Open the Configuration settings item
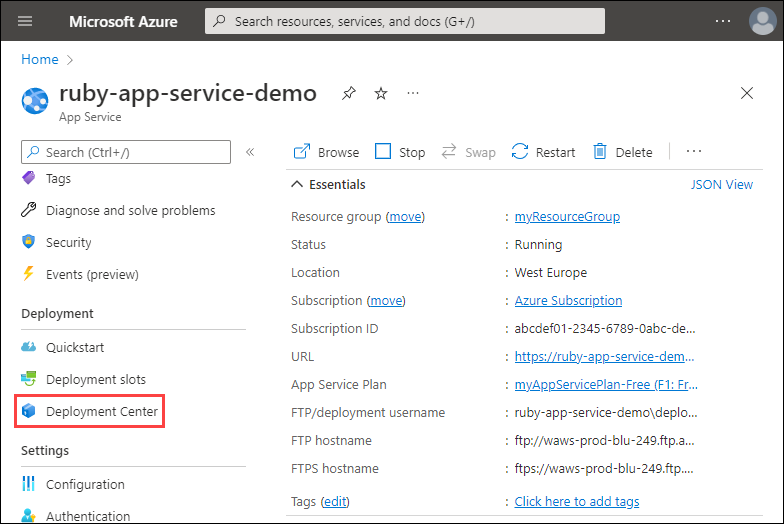 pos(85,484)
